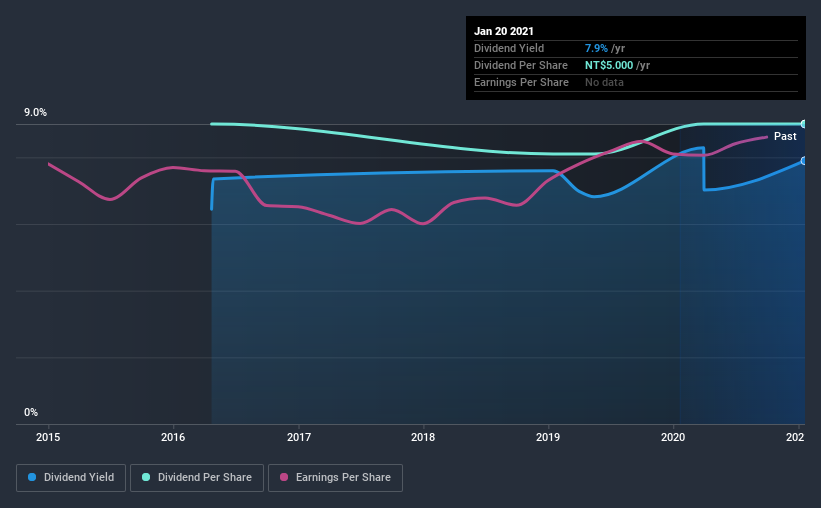Click the tooltip's Earnings Per Share row label
The width and height of the screenshot is (821, 508).
tap(521, 82)
